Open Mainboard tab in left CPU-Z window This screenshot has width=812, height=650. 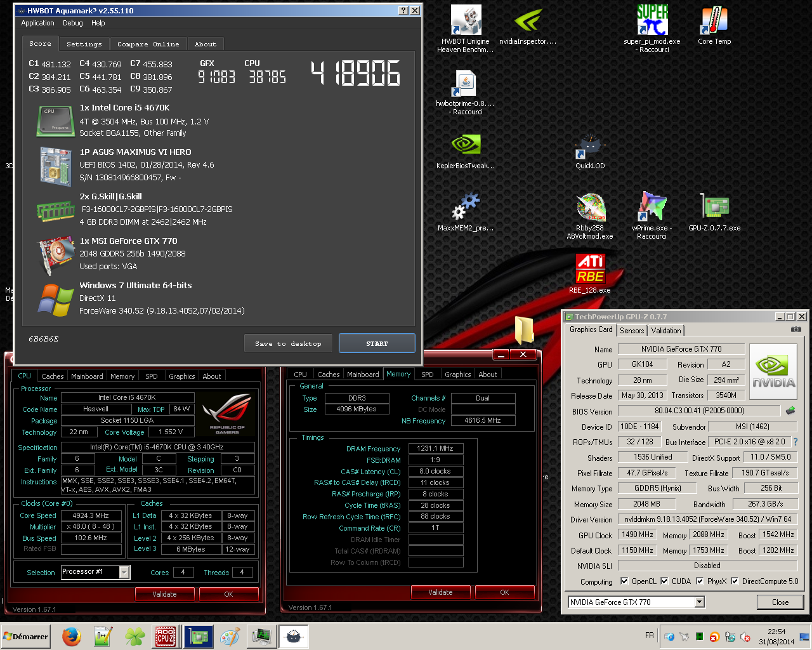point(87,376)
